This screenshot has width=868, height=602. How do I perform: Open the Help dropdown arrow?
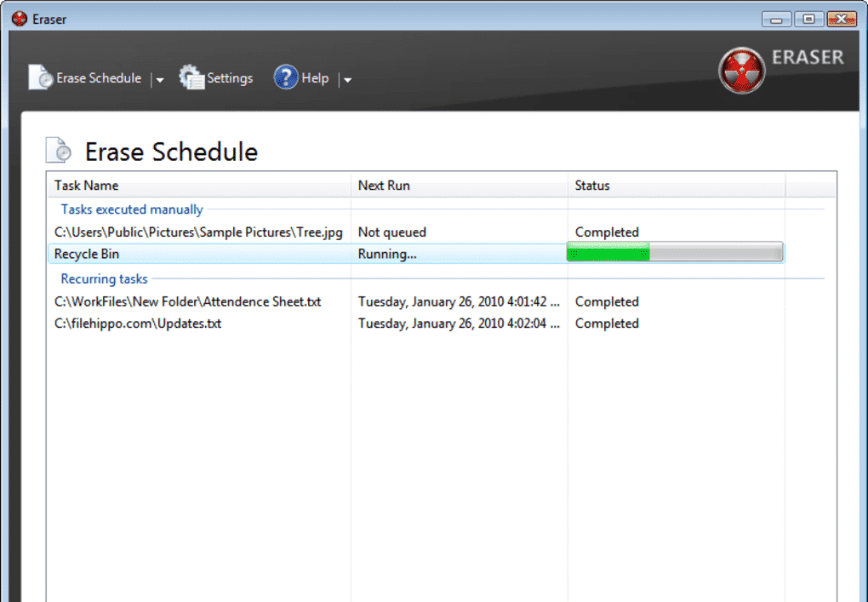346,80
